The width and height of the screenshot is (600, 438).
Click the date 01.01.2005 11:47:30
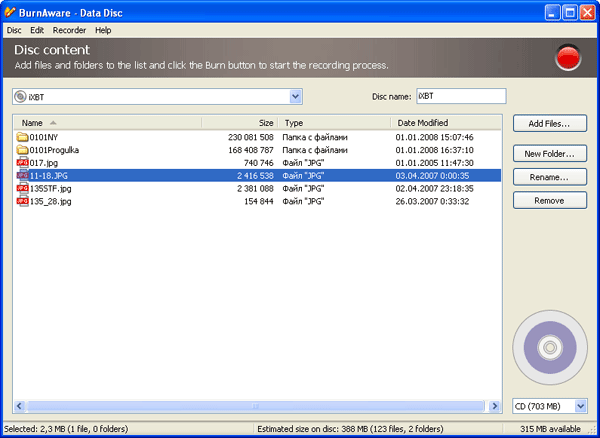pyautogui.click(x=434, y=163)
